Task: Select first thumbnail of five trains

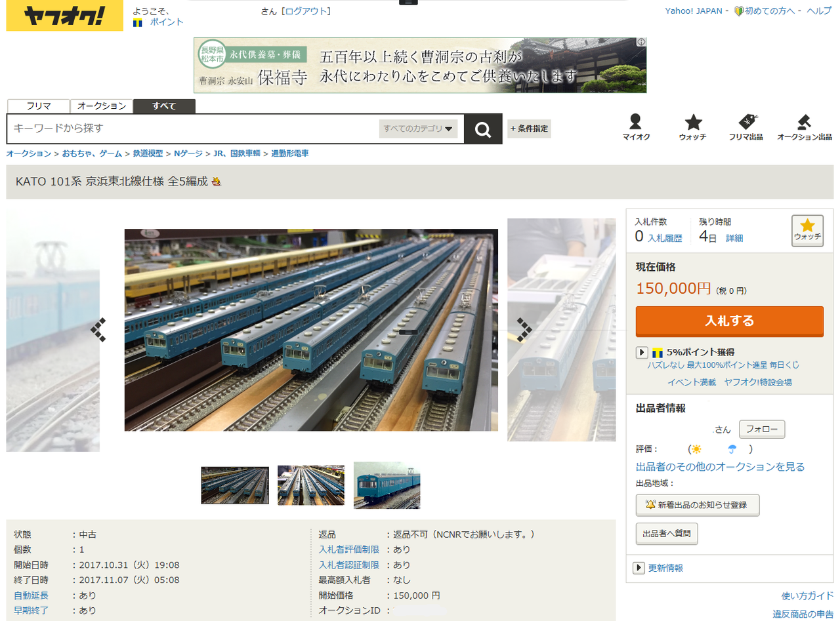Action: tap(235, 485)
